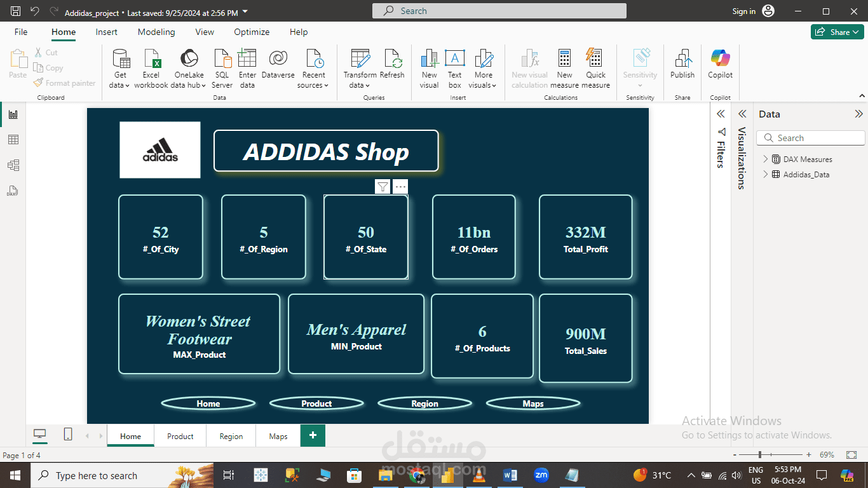
Task: Open the Insert ribbon tab
Action: (x=107, y=32)
